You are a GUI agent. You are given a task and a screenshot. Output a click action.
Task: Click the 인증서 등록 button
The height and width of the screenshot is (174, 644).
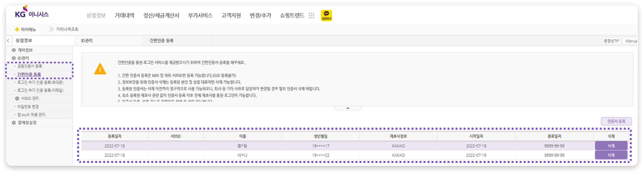coord(616,121)
